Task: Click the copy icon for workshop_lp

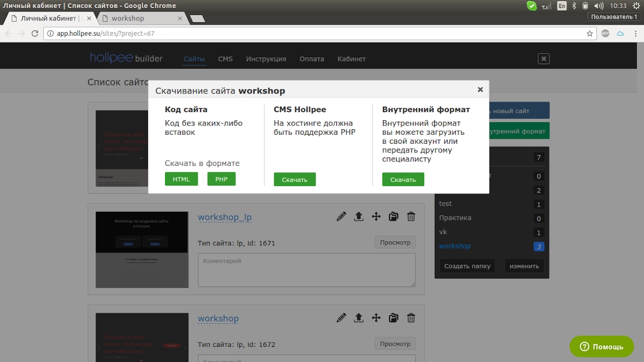Action: coord(393,217)
